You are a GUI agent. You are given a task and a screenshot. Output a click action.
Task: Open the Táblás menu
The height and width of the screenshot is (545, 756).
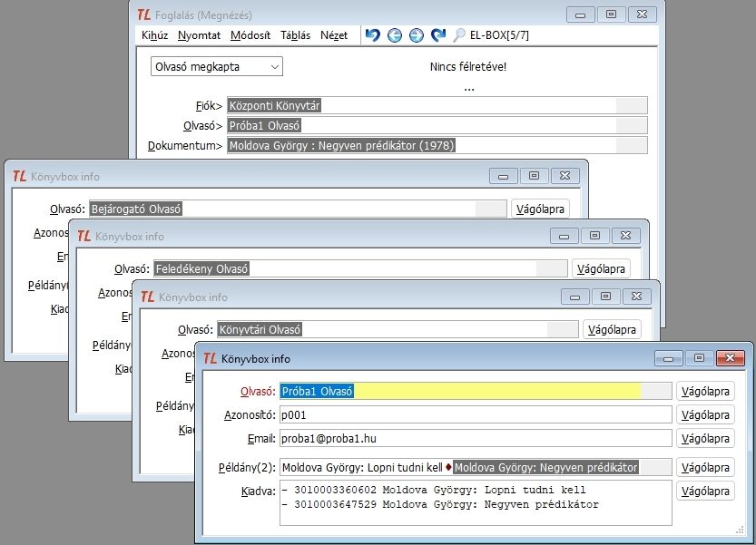[296, 35]
